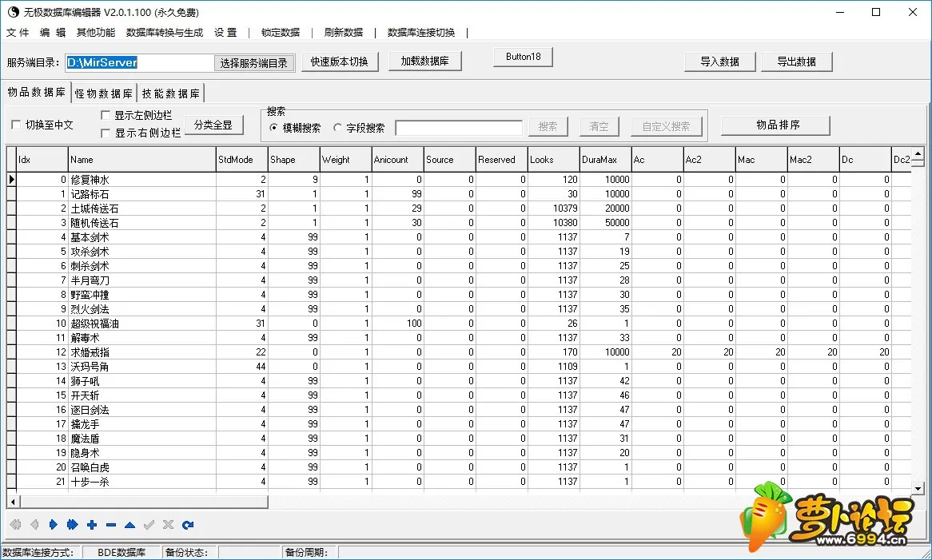Open 数据库转换与生成 menu
The width and height of the screenshot is (932, 560).
coord(165,33)
